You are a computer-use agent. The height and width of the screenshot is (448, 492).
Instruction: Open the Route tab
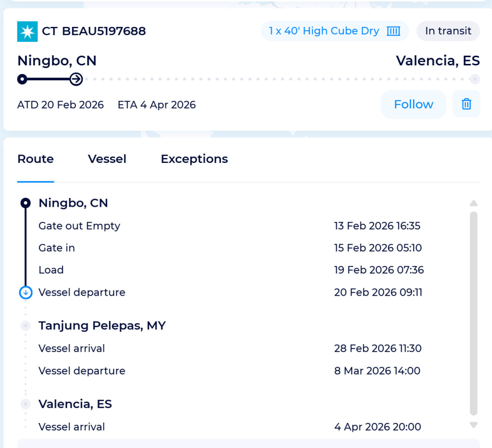36,159
